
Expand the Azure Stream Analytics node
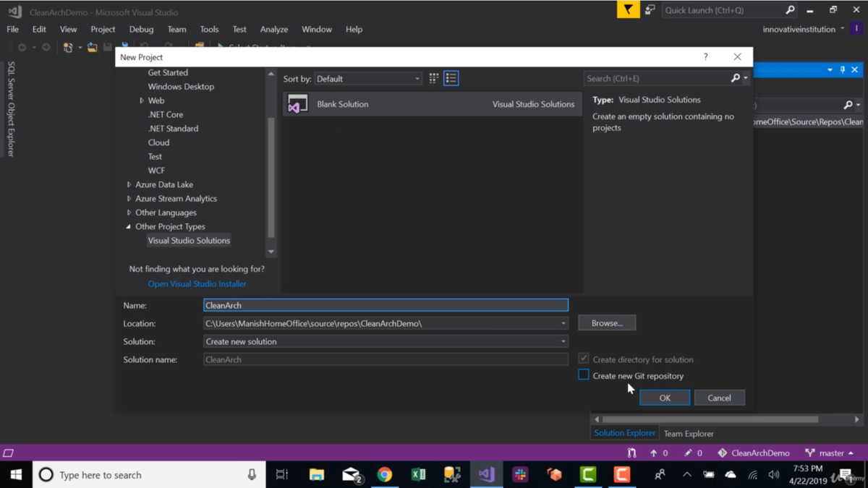tap(129, 199)
